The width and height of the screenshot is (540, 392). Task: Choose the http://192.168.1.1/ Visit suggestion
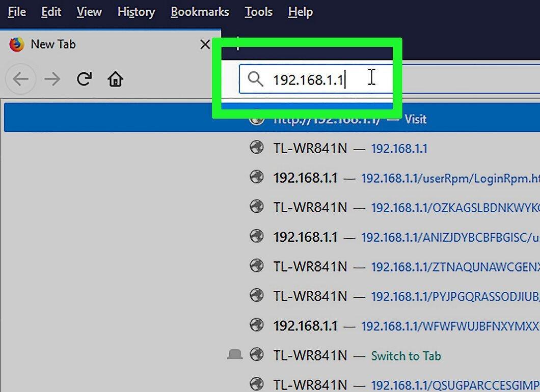272,118
